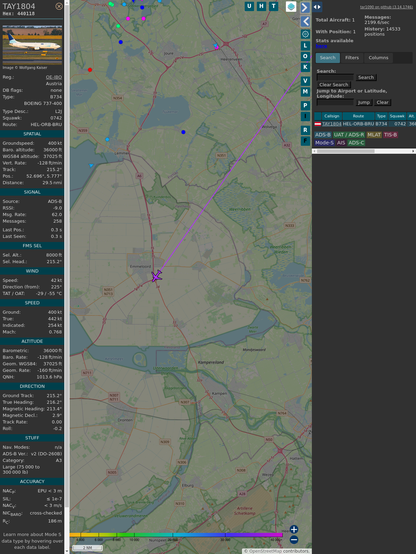
Task: Click the crosshair center-on-aircraft icon
Action: point(305,34)
